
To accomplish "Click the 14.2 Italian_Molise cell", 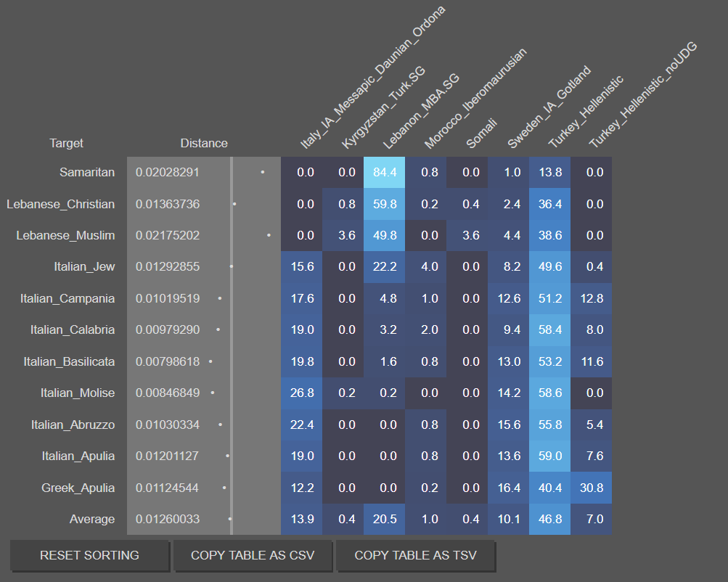I will click(x=508, y=393).
